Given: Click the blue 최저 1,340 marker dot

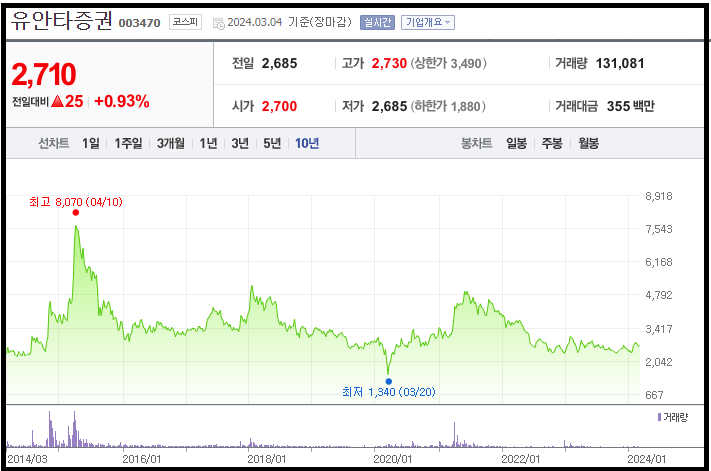Looking at the screenshot, I should pos(389,381).
